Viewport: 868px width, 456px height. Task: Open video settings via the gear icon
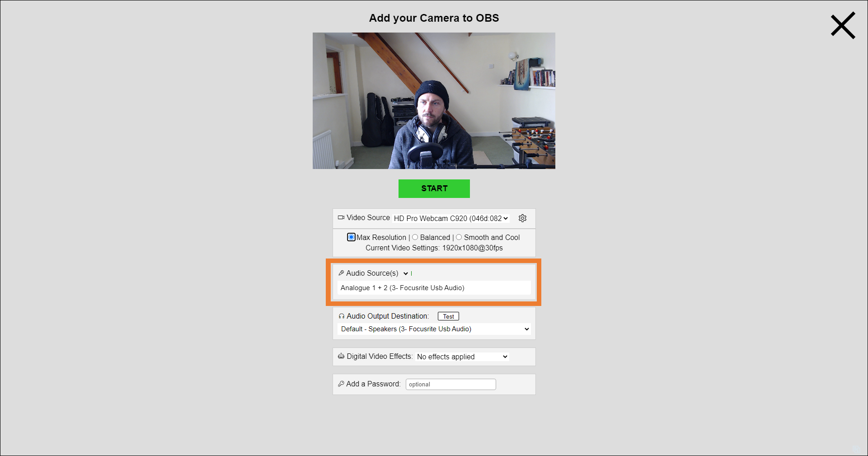(522, 218)
